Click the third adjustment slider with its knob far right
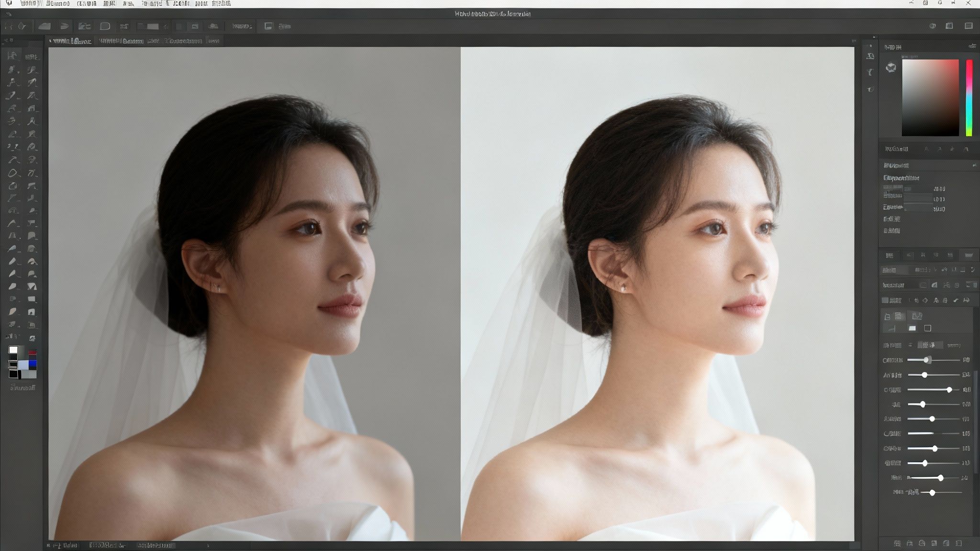This screenshot has height=551, width=980. click(x=949, y=390)
